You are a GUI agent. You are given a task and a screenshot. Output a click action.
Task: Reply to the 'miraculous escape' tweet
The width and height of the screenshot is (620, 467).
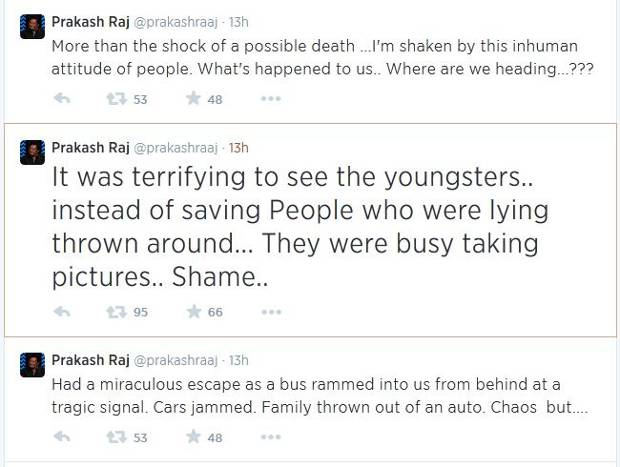click(61, 437)
